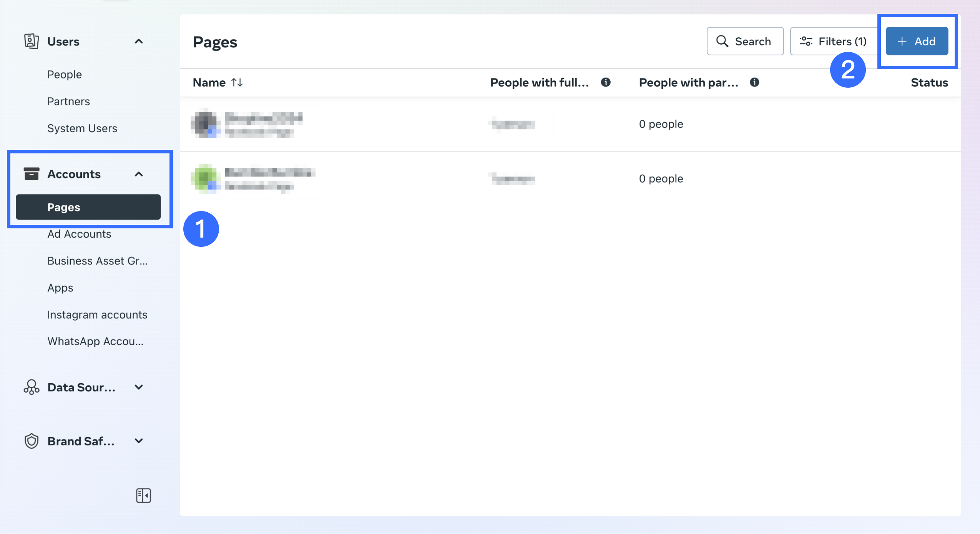Image resolution: width=980 pixels, height=534 pixels.
Task: Open the Ad Accounts menu item
Action: [x=79, y=234]
